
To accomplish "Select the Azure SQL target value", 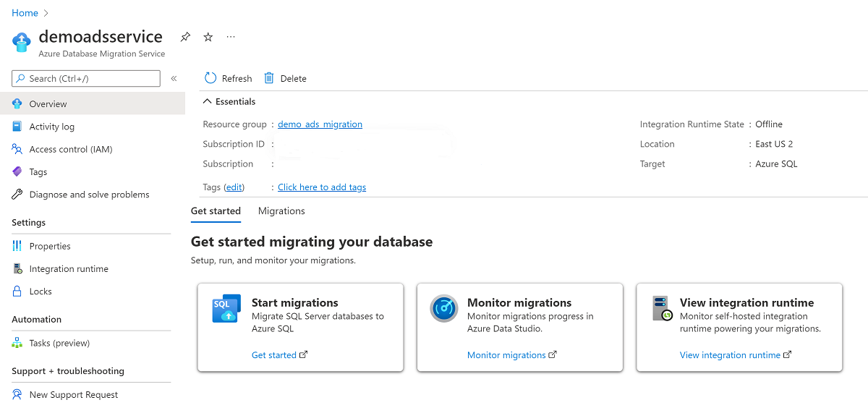I will (x=776, y=164).
